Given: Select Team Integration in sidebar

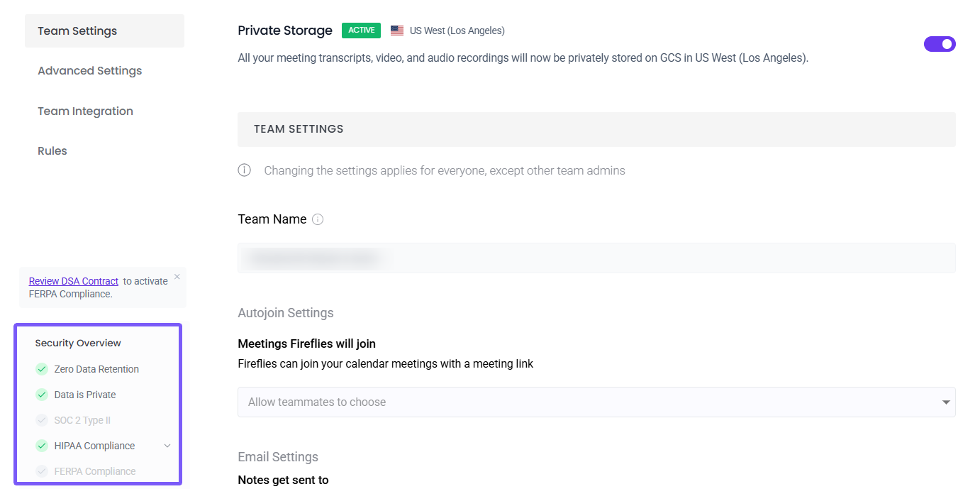Looking at the screenshot, I should point(86,111).
